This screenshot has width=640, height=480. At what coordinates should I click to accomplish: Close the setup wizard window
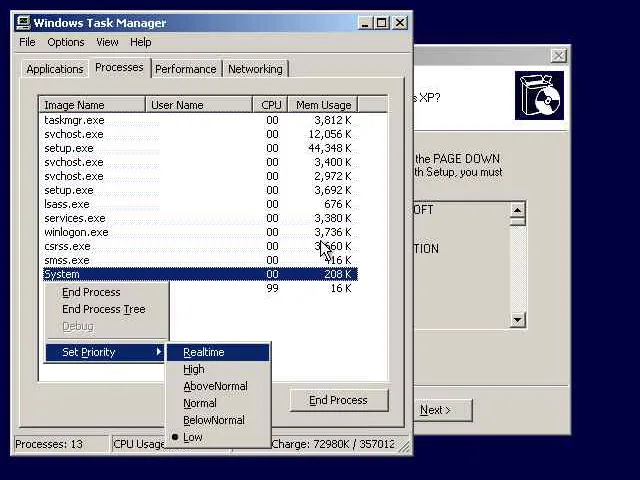pos(558,56)
